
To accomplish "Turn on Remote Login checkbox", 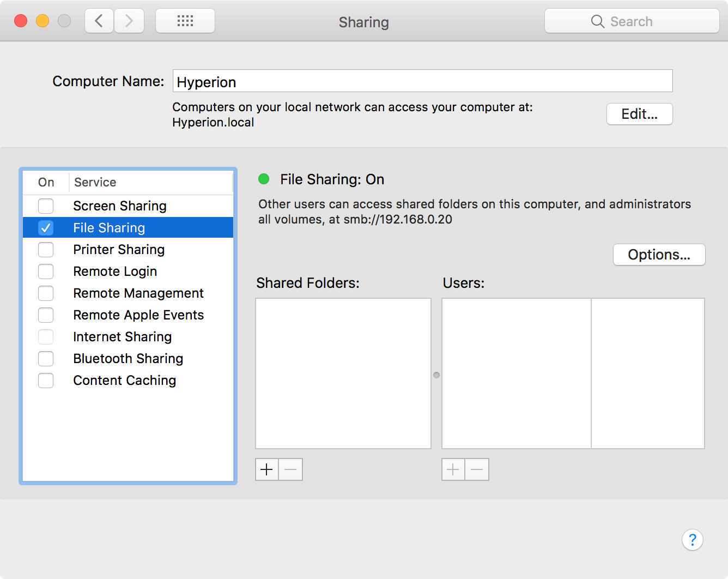I will point(46,272).
